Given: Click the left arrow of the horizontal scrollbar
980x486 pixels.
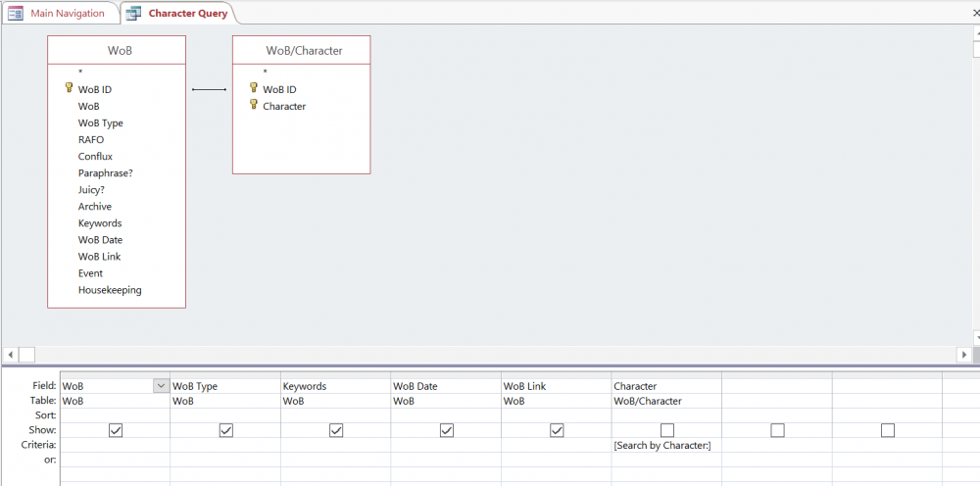Looking at the screenshot, I should point(10,354).
